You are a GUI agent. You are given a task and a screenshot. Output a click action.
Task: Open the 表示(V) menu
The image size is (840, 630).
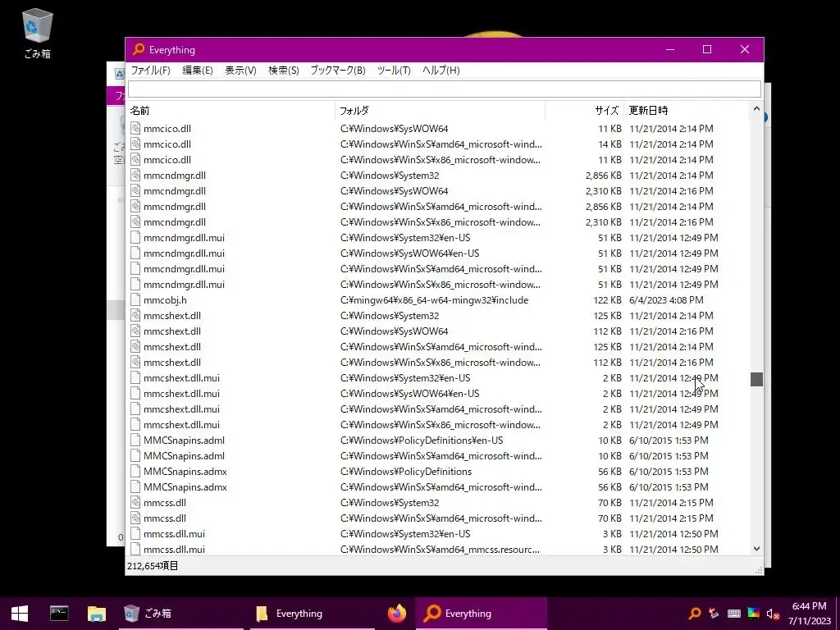click(x=240, y=71)
